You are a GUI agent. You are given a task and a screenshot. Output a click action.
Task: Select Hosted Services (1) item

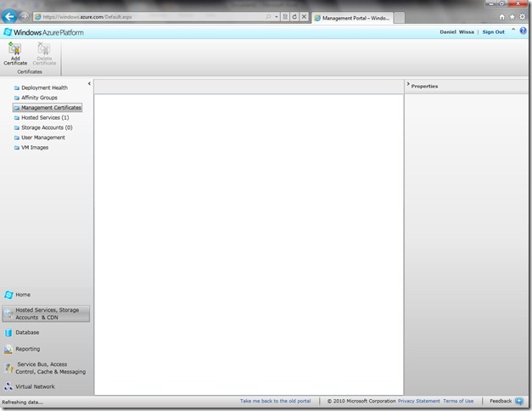click(x=45, y=118)
